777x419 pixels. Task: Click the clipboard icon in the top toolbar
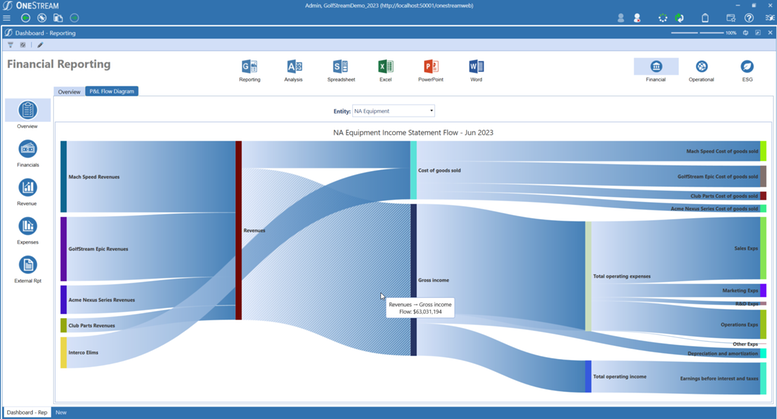[x=705, y=18]
